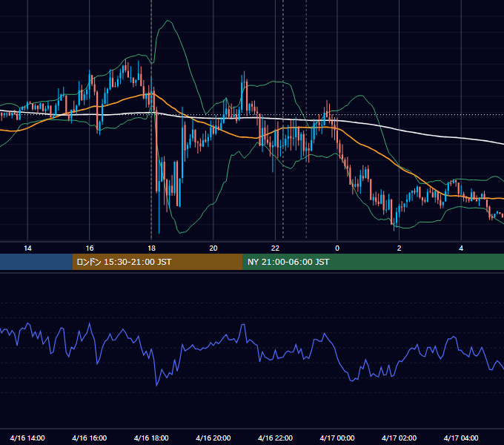Click the blue session bar before London
The image size is (504, 445).
[x=36, y=262]
